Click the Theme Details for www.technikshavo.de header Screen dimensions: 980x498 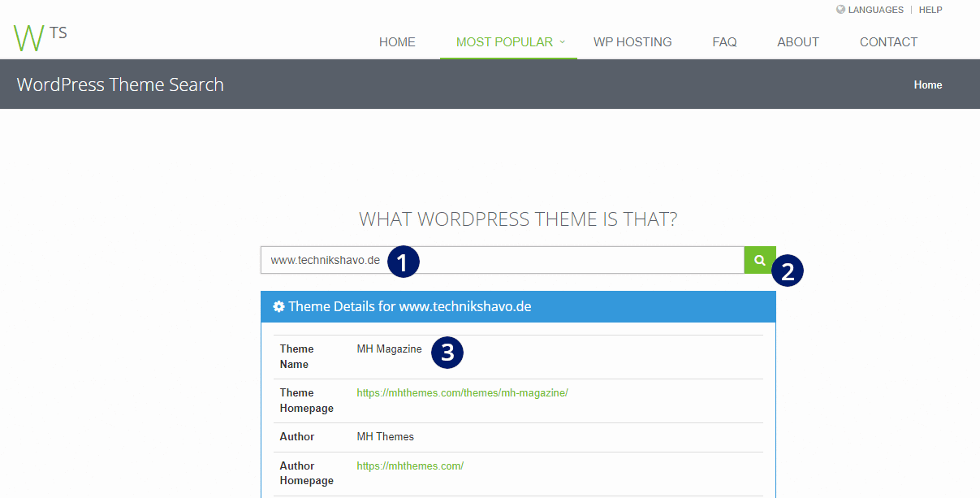click(x=518, y=306)
